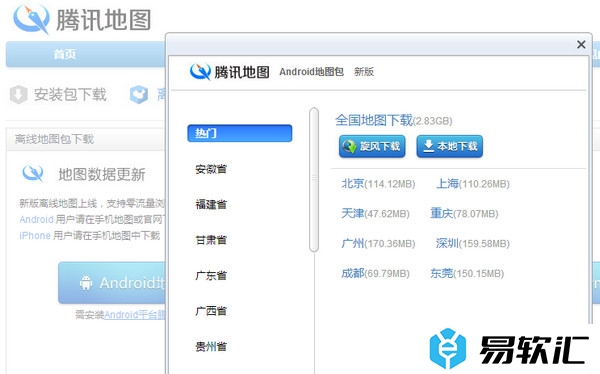
Task: Click the big blue Android download button
Action: click(x=112, y=283)
